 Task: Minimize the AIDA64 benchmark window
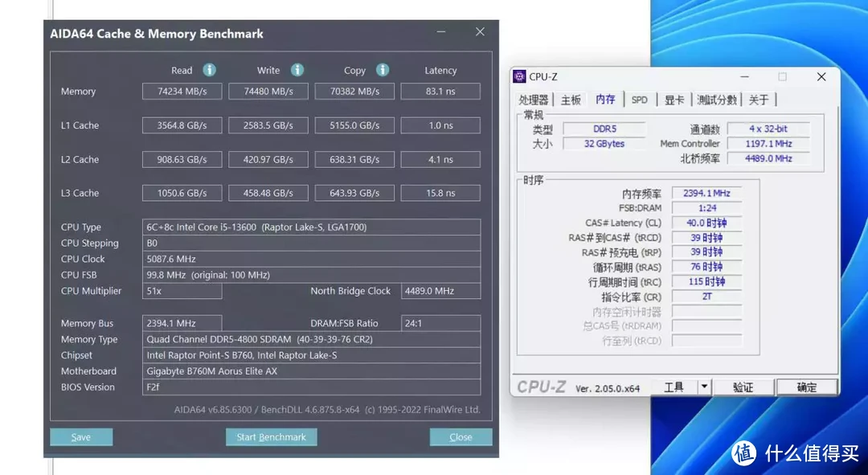pyautogui.click(x=440, y=32)
